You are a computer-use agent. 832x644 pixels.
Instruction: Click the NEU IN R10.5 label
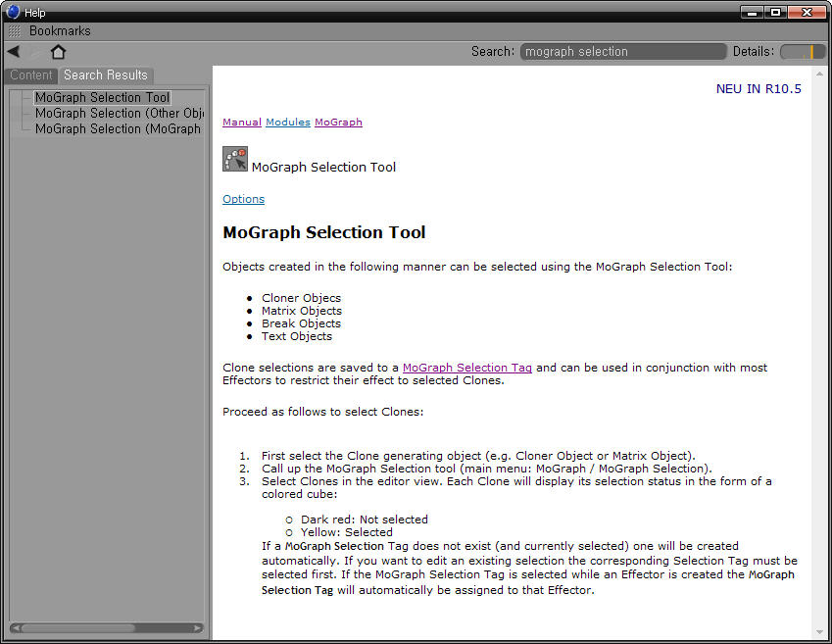tap(759, 89)
